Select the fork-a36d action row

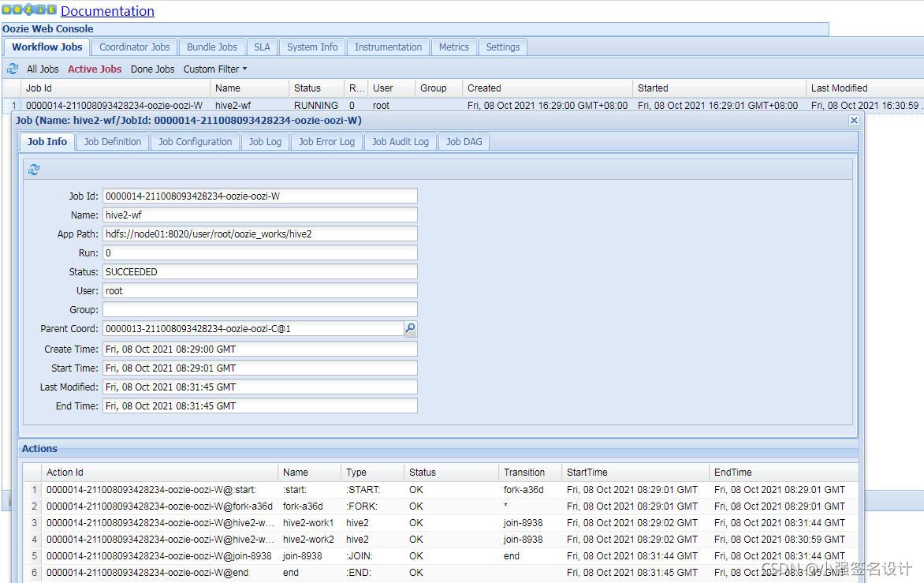(x=440, y=506)
